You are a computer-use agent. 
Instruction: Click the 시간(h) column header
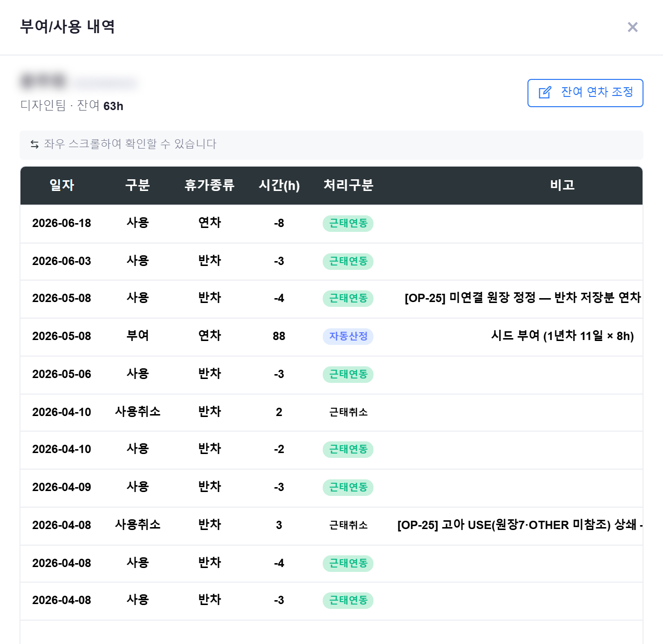click(279, 185)
